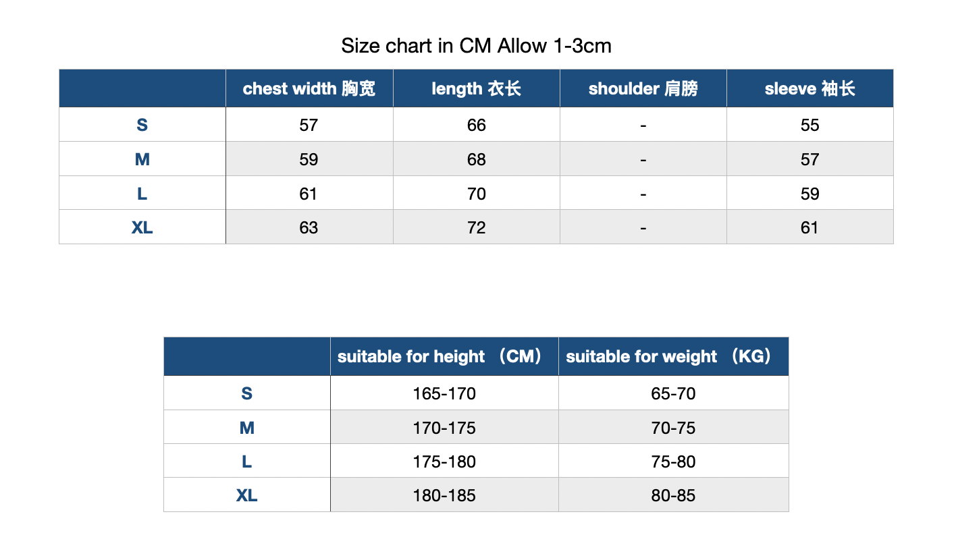Select chest width value 57

(309, 125)
